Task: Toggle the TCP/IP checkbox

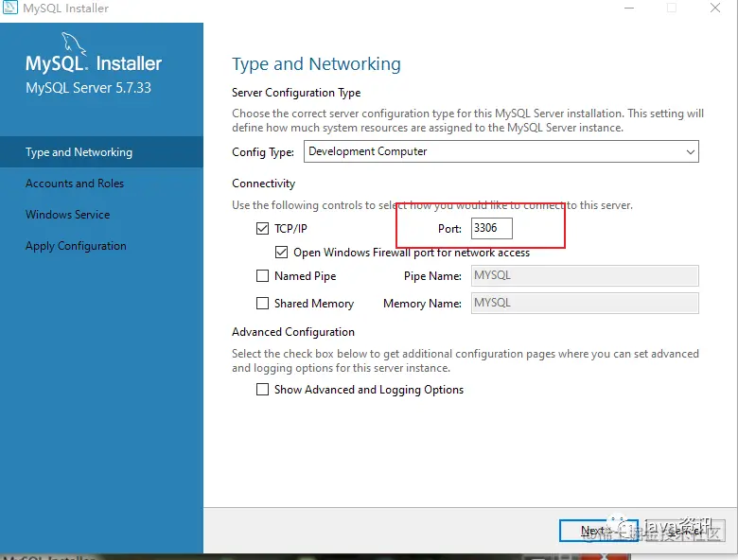Action: pos(262,229)
